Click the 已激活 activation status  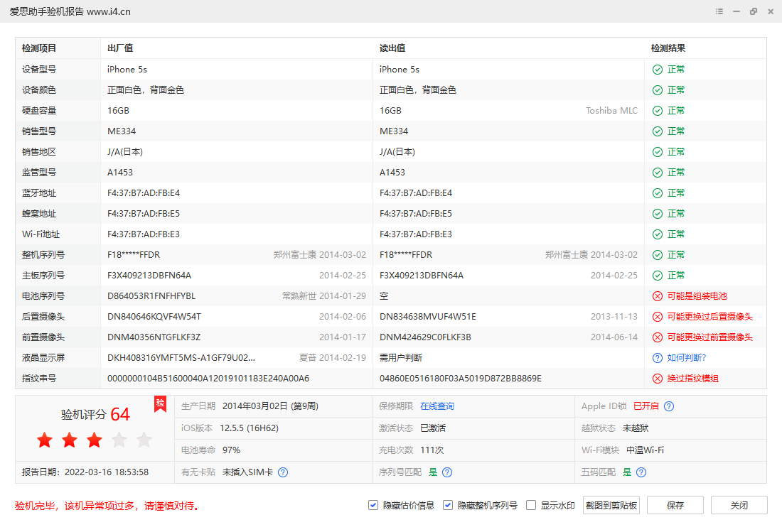coord(433,428)
